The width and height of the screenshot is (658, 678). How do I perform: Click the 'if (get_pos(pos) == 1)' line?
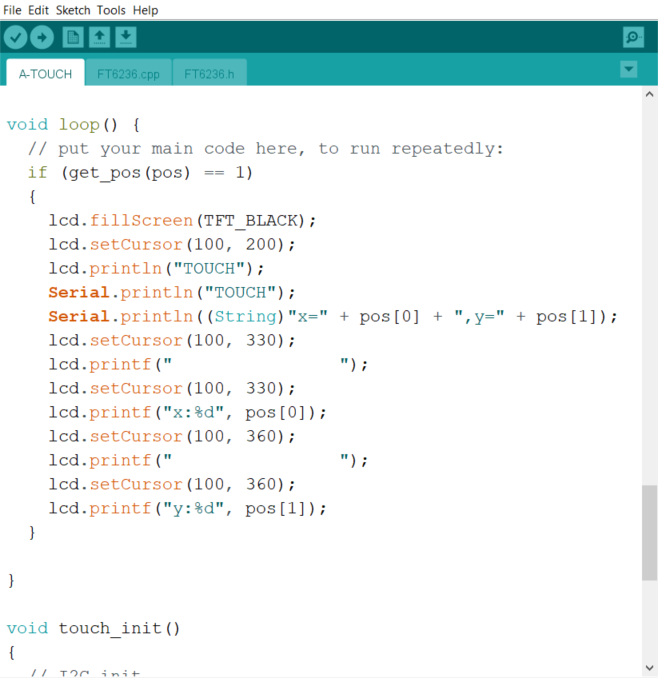[140, 173]
